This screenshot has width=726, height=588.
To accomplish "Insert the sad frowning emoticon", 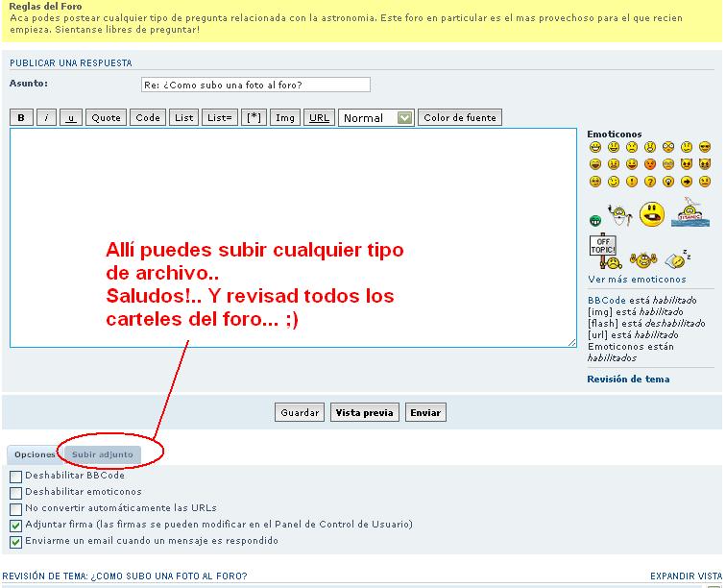I will [x=632, y=147].
